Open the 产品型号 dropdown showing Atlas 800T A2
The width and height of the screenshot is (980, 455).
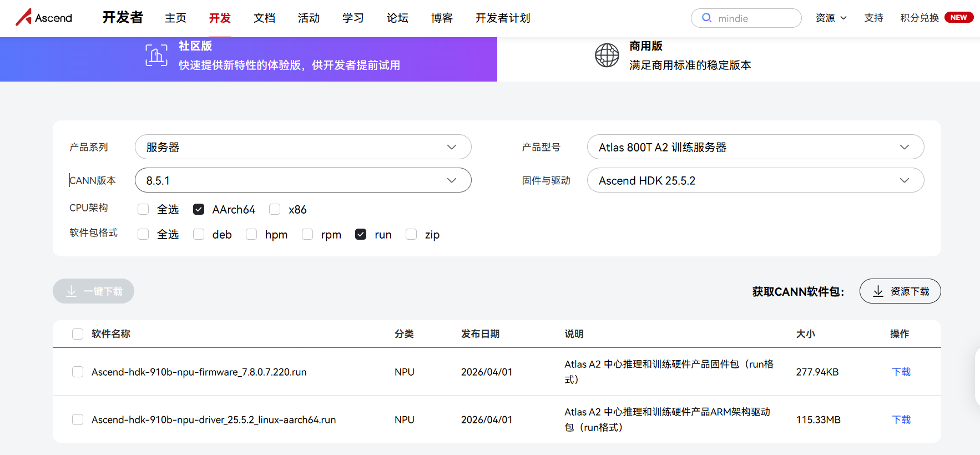coord(755,147)
